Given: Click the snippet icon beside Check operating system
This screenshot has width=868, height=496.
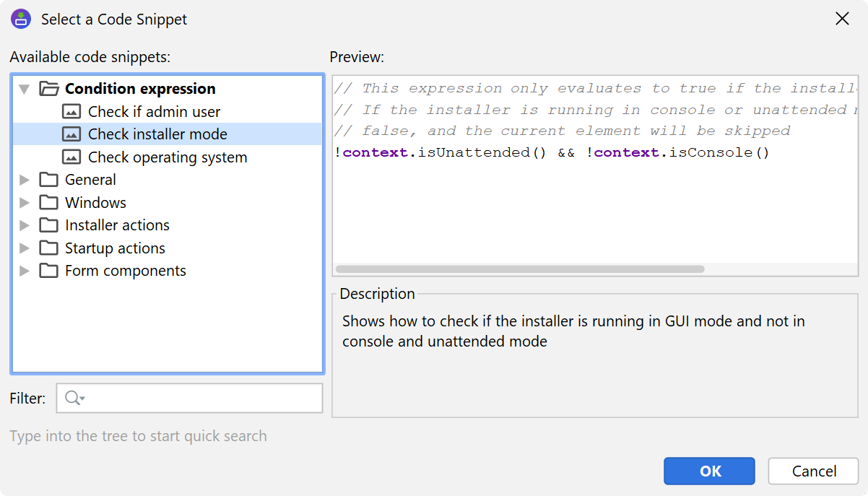Looking at the screenshot, I should (71, 157).
